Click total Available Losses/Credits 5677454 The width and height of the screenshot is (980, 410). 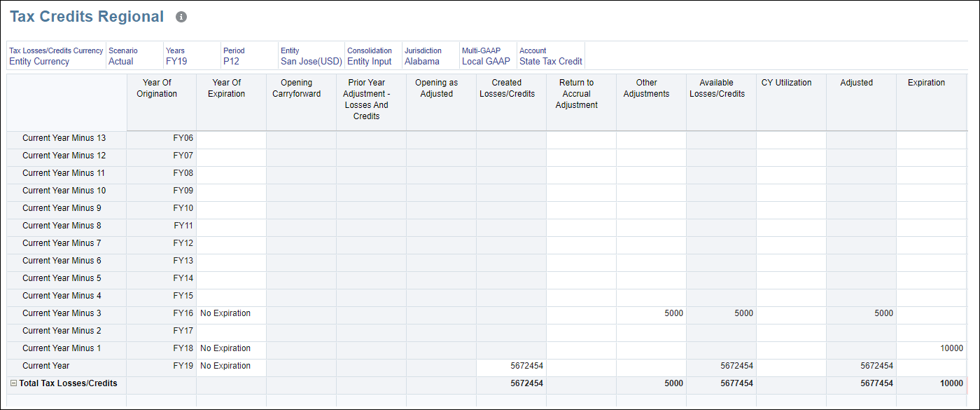pyautogui.click(x=722, y=384)
